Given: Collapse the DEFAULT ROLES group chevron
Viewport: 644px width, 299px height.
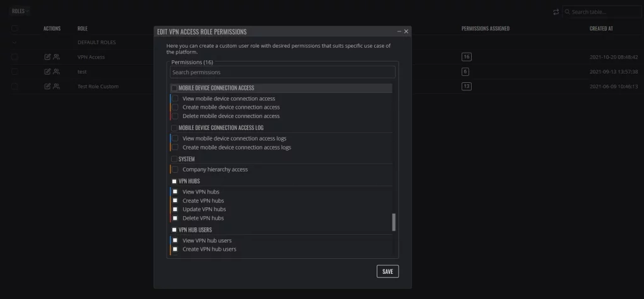Looking at the screenshot, I should [x=15, y=42].
